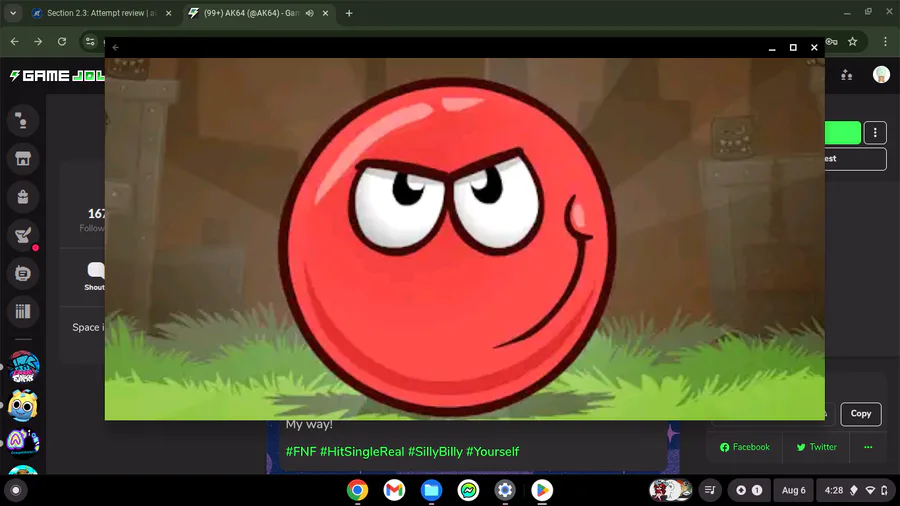Screen dimensions: 900x506
Task: Go back in Chrome browser
Action: (x=14, y=41)
